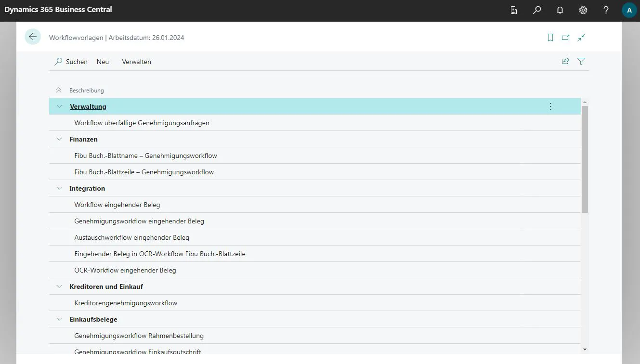Viewport: 640px width, 364px height.
Task: Open the role explorer document icon
Action: (514, 10)
